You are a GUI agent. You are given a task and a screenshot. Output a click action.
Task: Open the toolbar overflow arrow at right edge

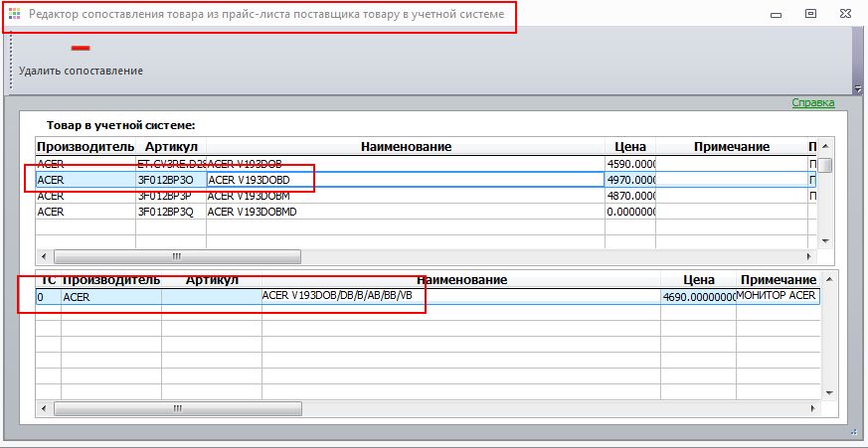[x=858, y=88]
